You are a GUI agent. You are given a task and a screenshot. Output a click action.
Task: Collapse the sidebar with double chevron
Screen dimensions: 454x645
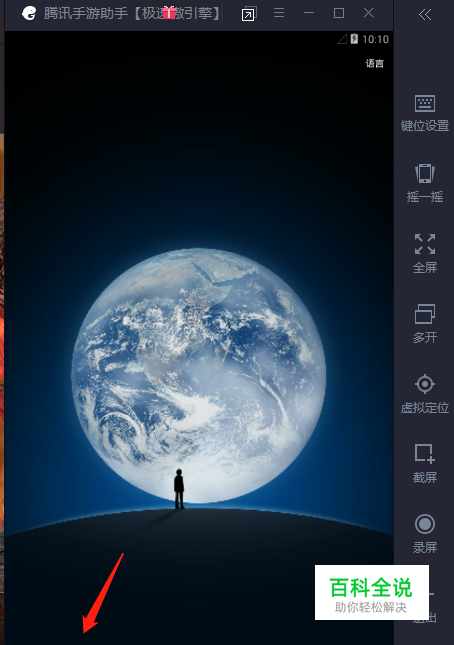(425, 15)
